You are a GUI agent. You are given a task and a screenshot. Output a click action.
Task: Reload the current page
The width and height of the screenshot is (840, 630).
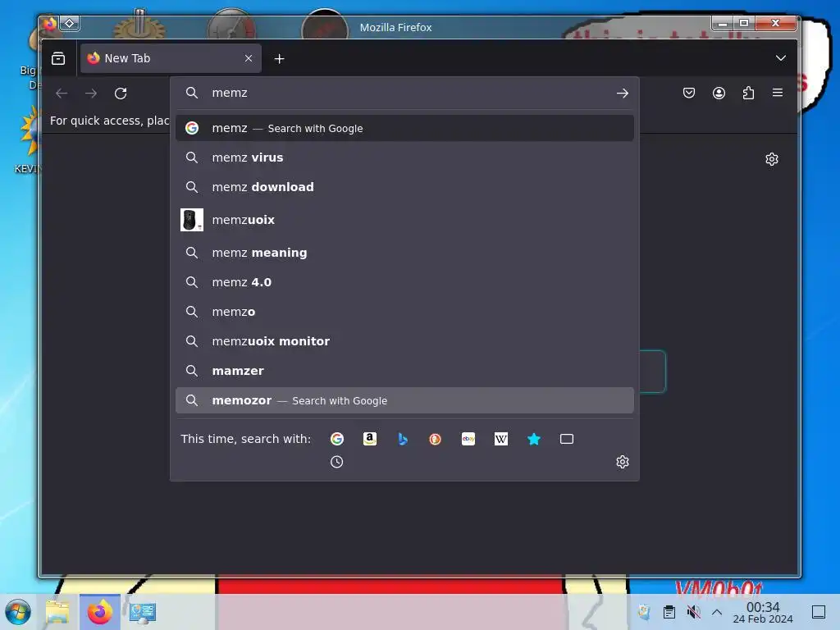click(121, 94)
